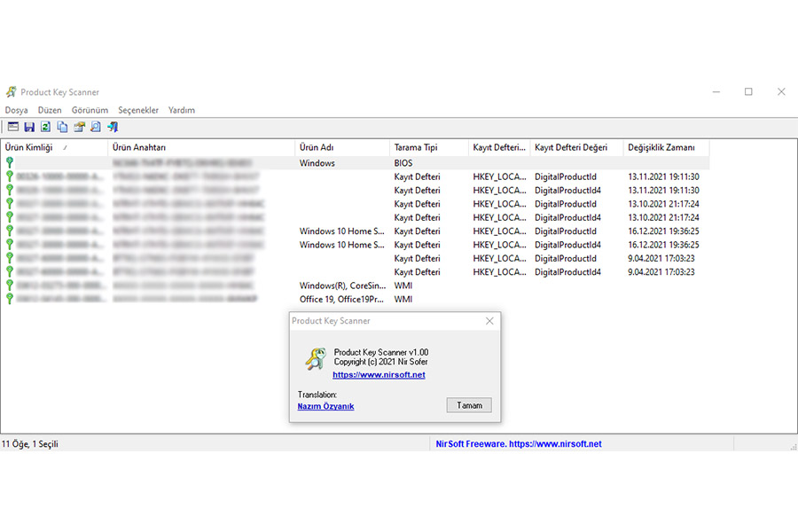Click the 11 Öğe, 1 Seçili status text

point(30,444)
